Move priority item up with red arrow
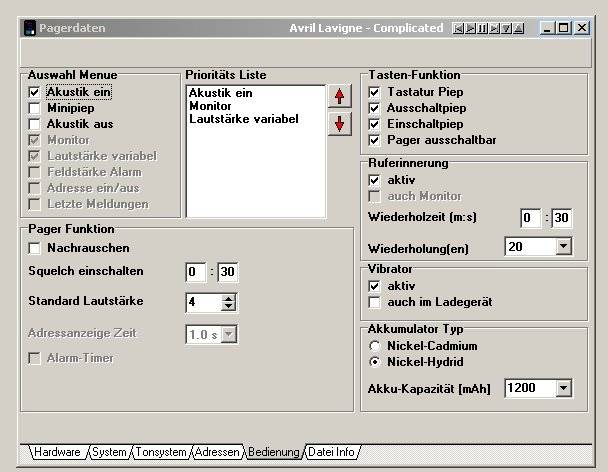 [x=341, y=96]
